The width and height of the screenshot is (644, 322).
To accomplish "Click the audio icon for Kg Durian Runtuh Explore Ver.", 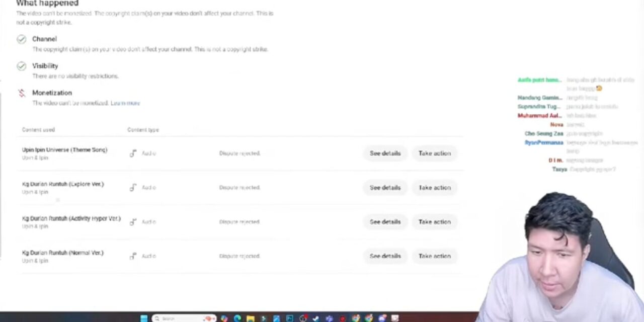I will tap(133, 188).
